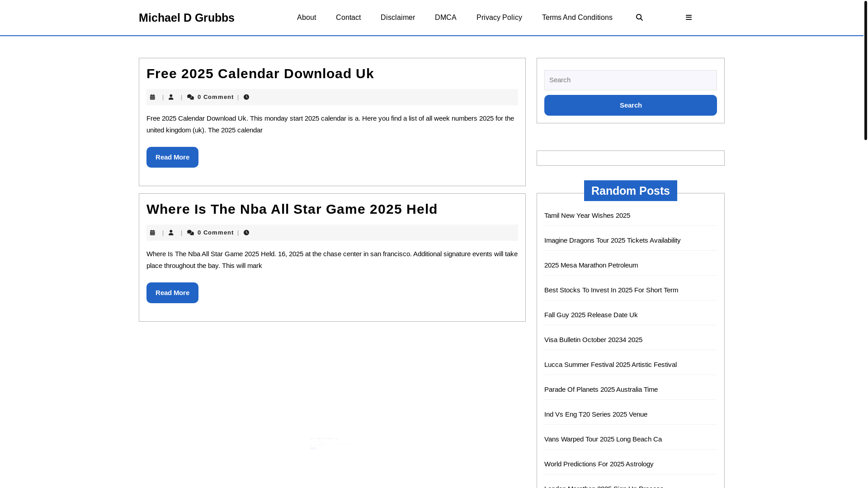Open World Predictions For 2025 Astrology link
Screen dimensions: 868x488
(x=599, y=464)
